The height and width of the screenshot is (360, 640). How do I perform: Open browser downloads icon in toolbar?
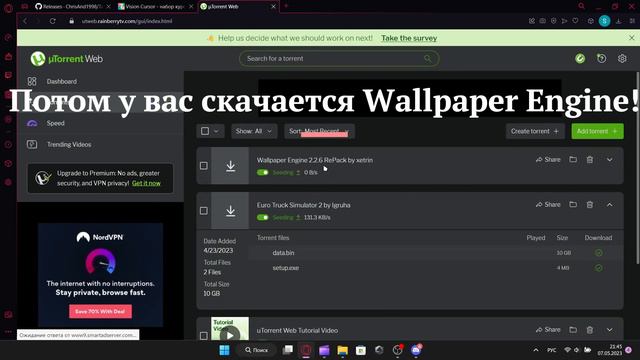[619, 21]
